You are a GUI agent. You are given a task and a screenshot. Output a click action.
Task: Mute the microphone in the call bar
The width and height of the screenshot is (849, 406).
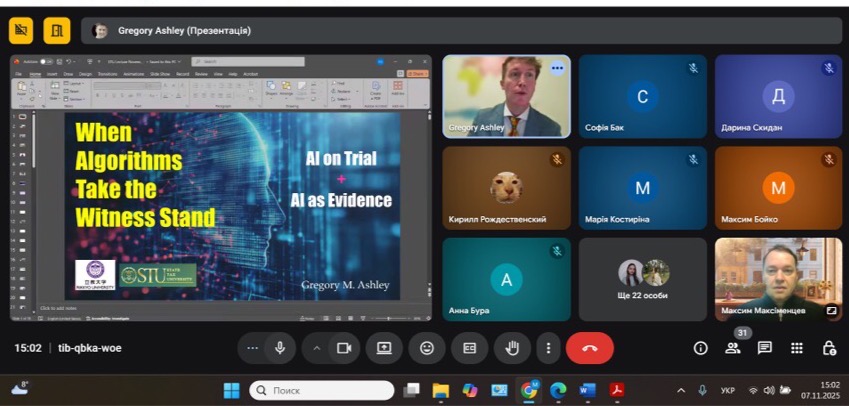(281, 348)
